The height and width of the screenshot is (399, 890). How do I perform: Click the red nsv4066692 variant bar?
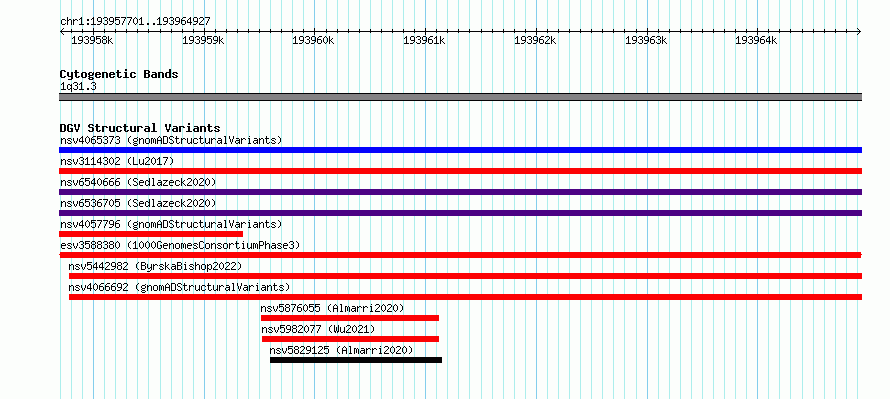point(465,297)
